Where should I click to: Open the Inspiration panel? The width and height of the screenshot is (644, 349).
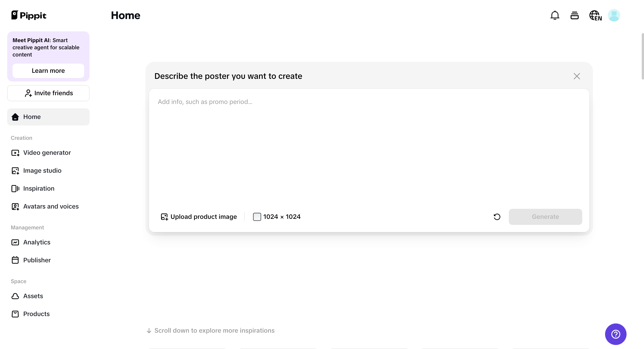click(x=39, y=188)
